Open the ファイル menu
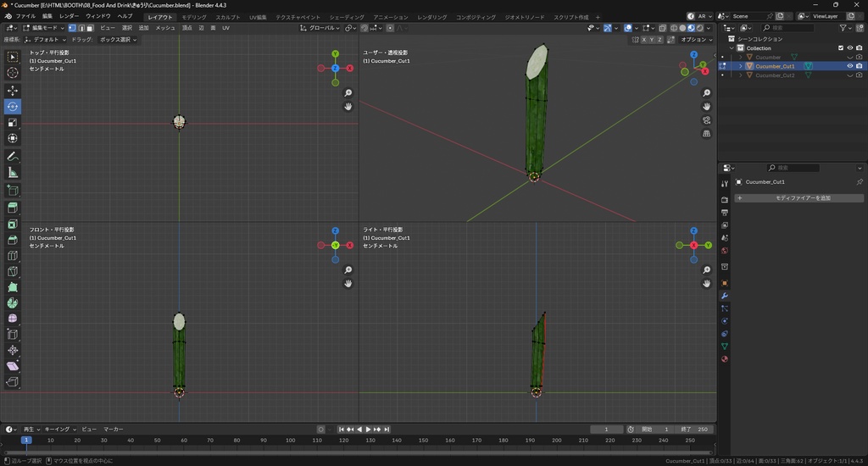This screenshot has width=868, height=466. point(25,16)
